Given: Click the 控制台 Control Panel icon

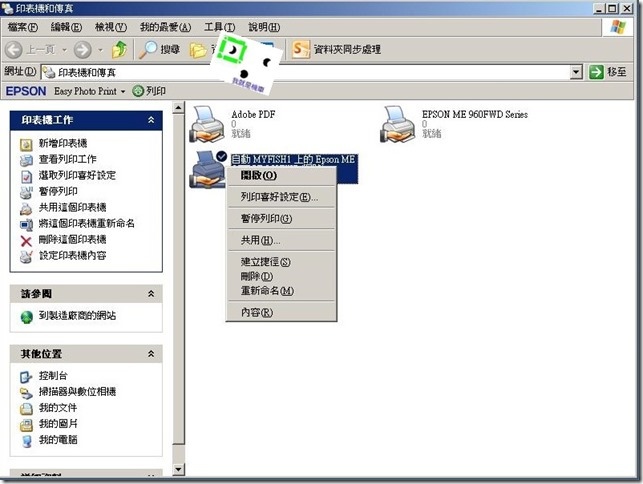Looking at the screenshot, I should click(26, 377).
